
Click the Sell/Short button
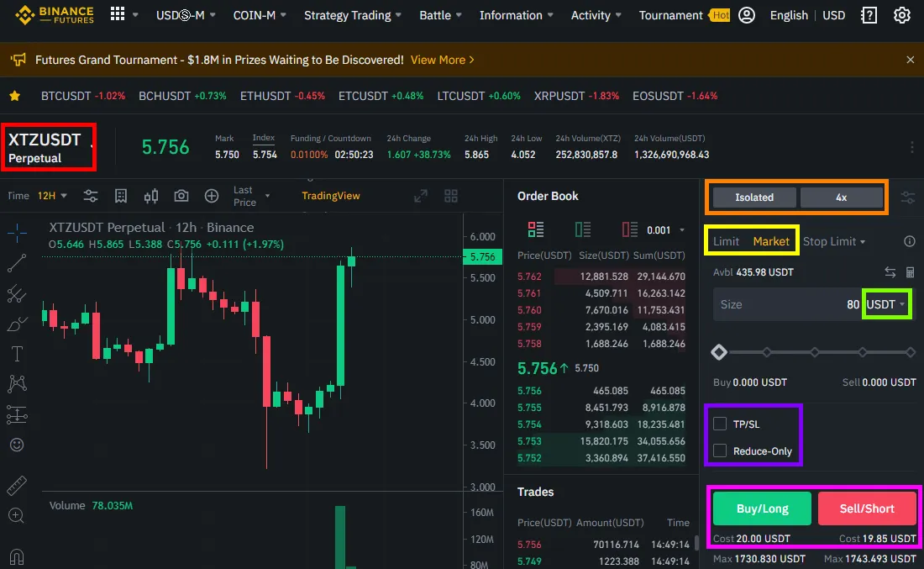click(x=867, y=508)
